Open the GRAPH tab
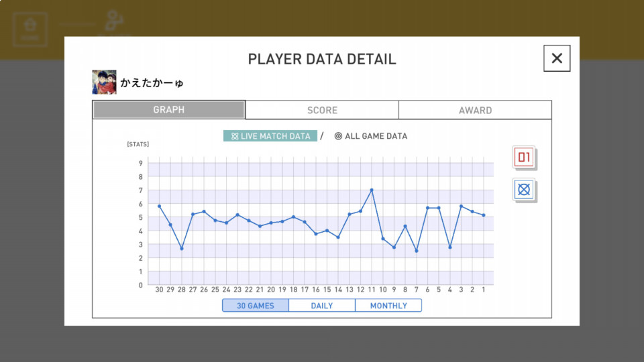This screenshot has width=644, height=362. [169, 110]
